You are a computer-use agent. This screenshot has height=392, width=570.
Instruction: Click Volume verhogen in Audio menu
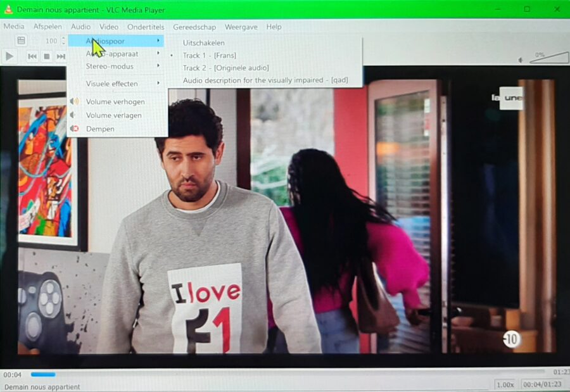[x=115, y=102]
